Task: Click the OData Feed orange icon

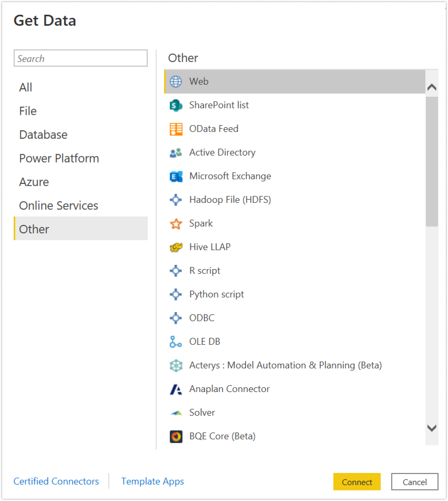Action: 176,129
